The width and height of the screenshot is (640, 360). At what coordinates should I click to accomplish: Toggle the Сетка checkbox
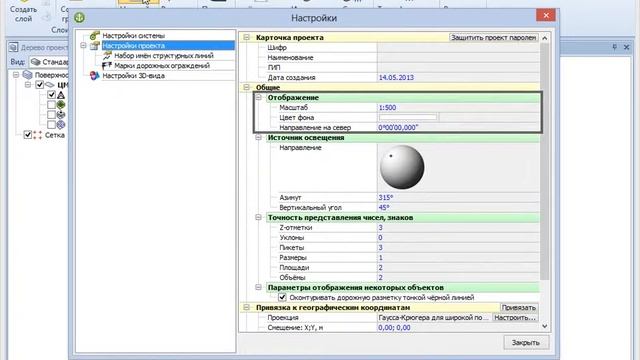click(28, 135)
